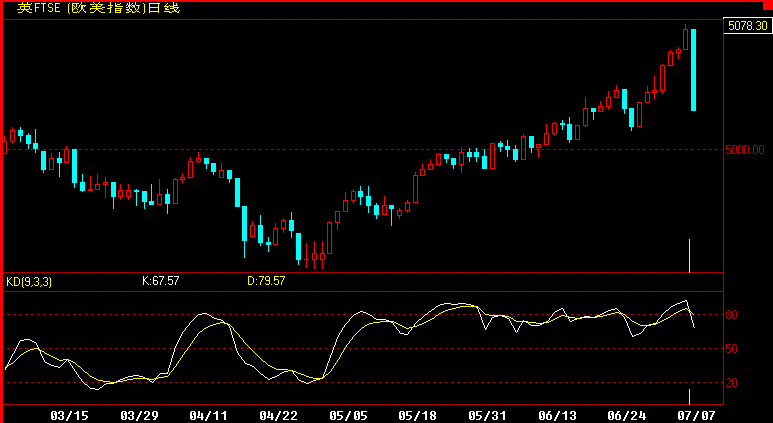Viewport: 773px width, 423px height.
Task: Click the 80 level label on KD axis
Action: coord(732,315)
